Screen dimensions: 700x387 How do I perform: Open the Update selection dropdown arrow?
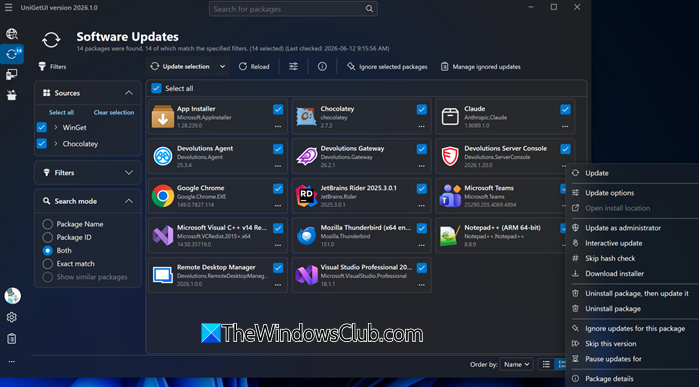click(222, 67)
